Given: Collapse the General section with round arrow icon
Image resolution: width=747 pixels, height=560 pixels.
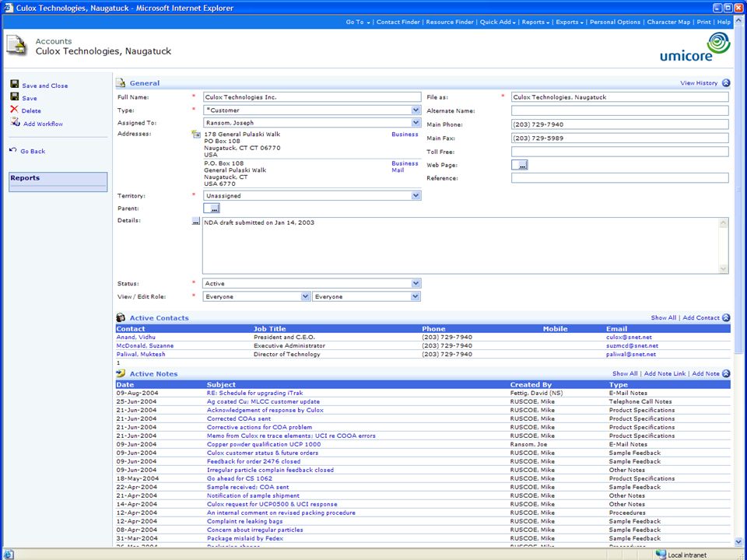Looking at the screenshot, I should pos(726,83).
